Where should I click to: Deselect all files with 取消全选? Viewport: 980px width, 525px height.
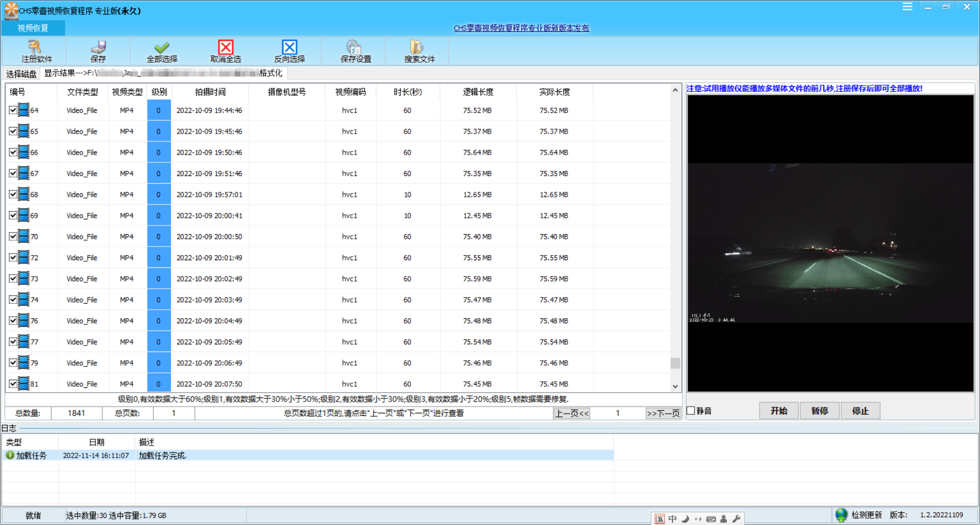(x=226, y=52)
